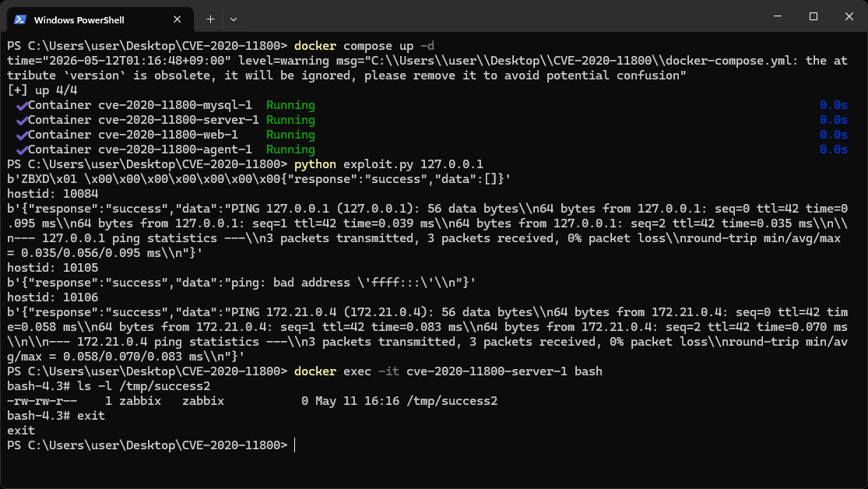Screen dimensions: 868x489
Task: Click 'Running' status of web-1 container
Action: pos(290,135)
